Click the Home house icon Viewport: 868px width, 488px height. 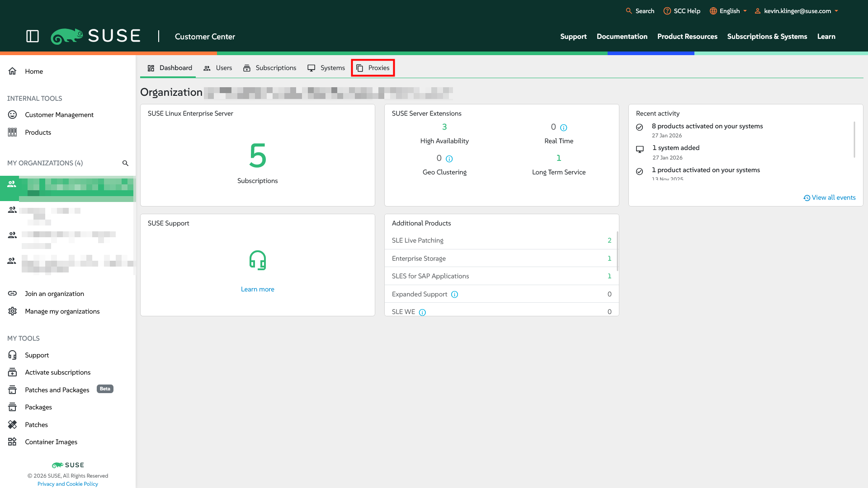pos(13,71)
